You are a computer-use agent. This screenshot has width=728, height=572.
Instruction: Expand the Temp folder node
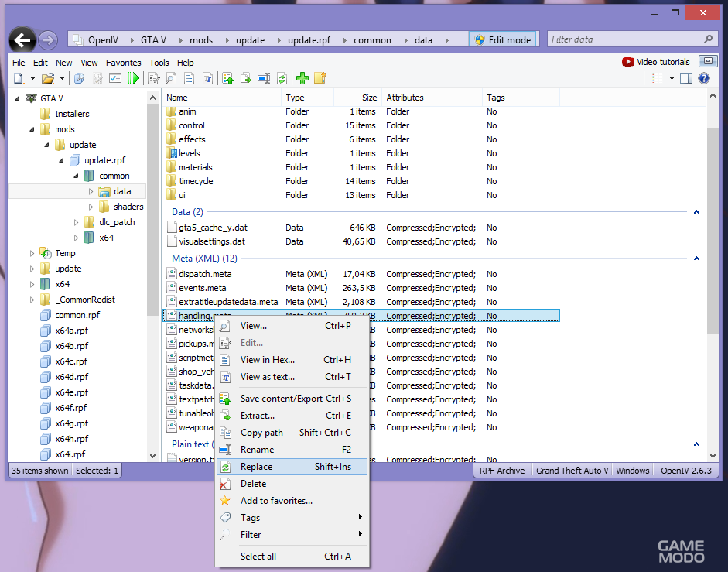[32, 253]
